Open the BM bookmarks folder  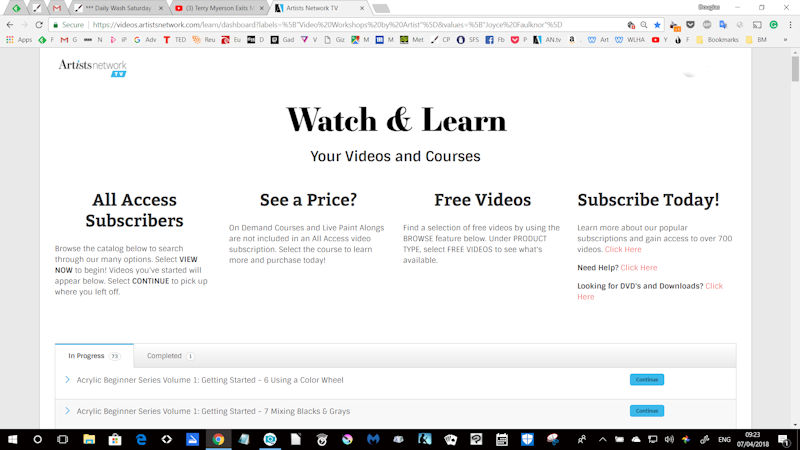(756, 39)
